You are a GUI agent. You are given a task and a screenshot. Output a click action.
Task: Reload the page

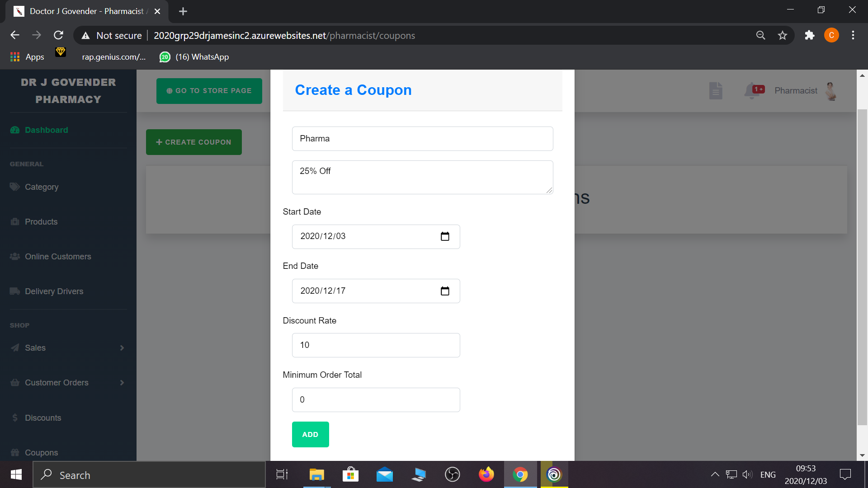tap(58, 35)
